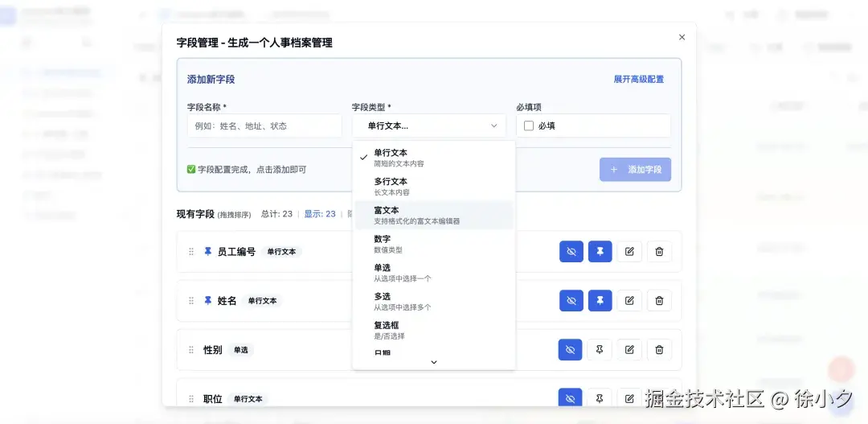Unpin the 姓名 field
This screenshot has height=424, width=868.
(x=600, y=300)
